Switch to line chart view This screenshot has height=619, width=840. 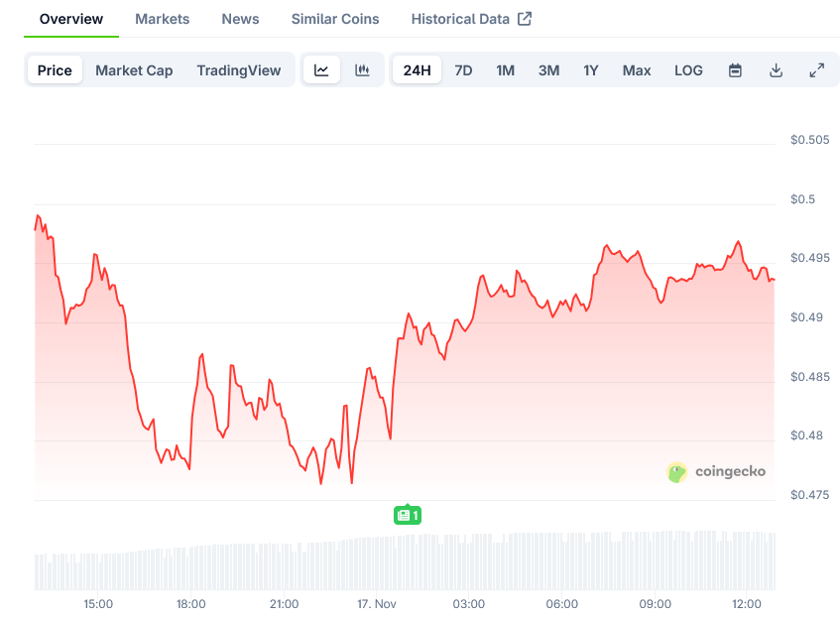click(x=321, y=70)
